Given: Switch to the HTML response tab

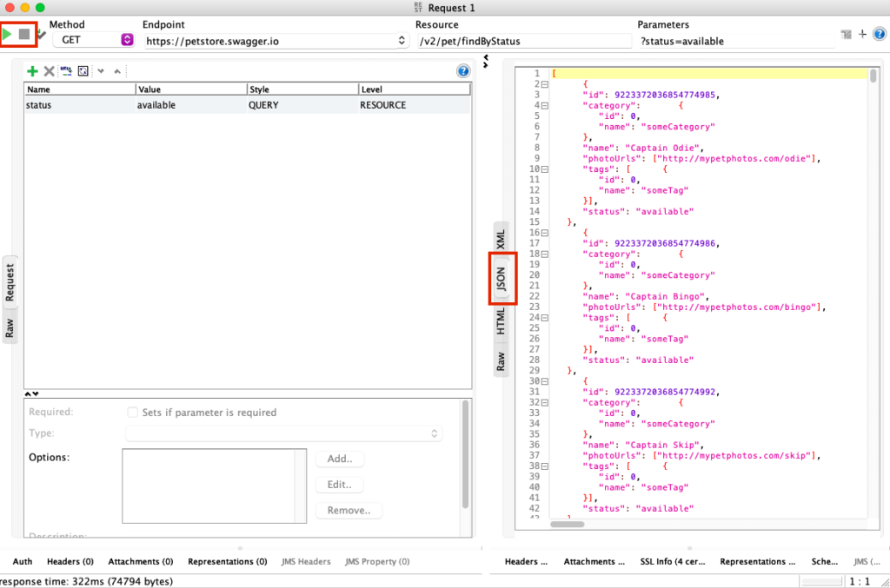Looking at the screenshot, I should 501,321.
